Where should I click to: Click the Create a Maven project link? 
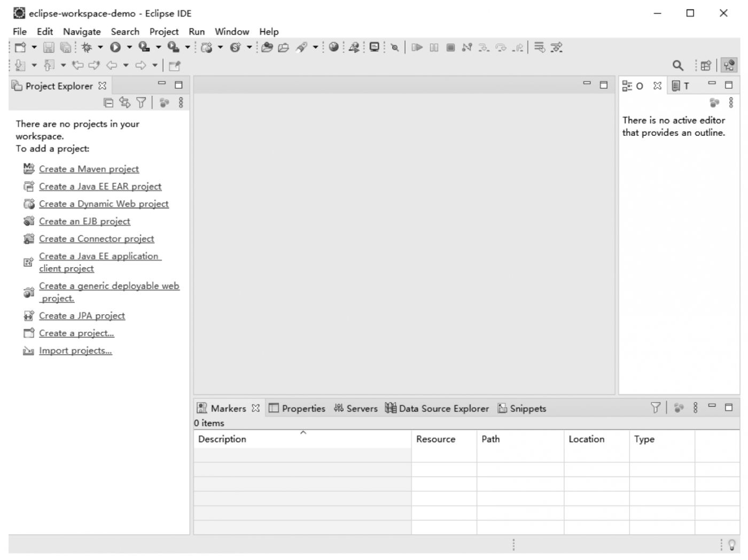click(x=89, y=169)
